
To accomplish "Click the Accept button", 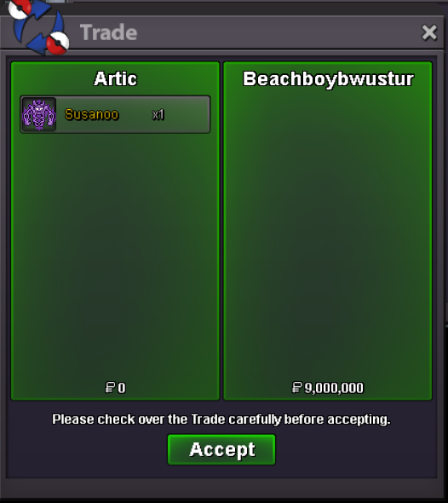I will (221, 449).
